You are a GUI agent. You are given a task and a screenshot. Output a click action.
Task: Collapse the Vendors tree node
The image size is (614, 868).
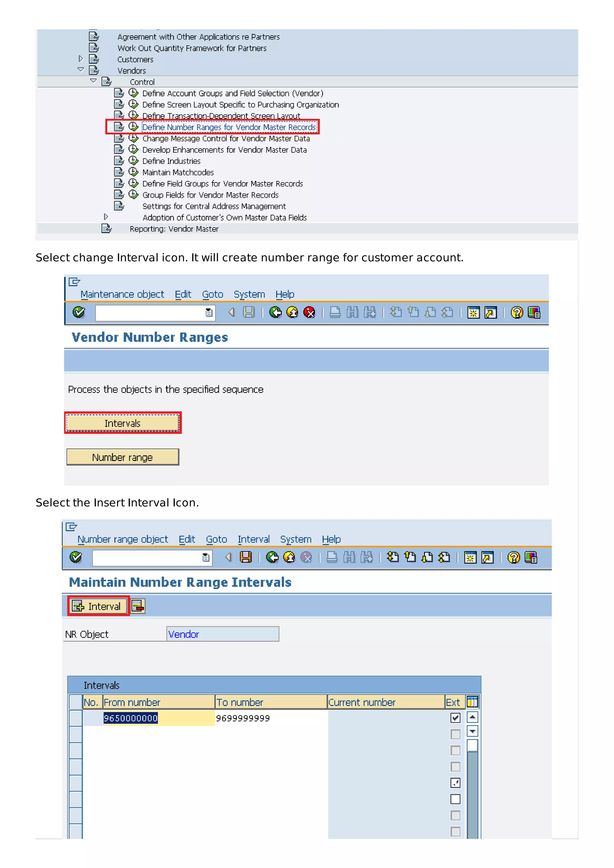pos(81,70)
